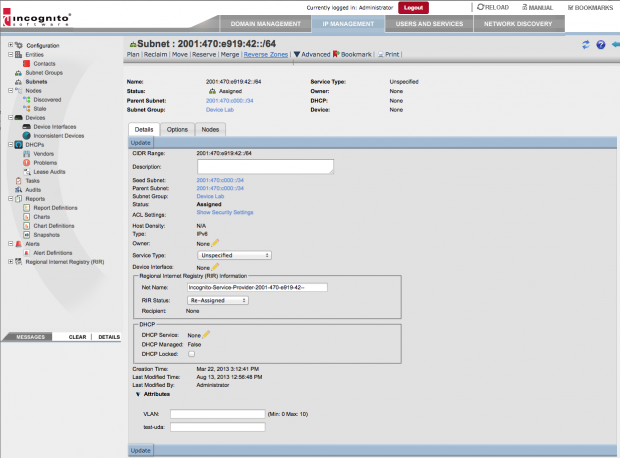
Task: Click Clear in the messages panel
Action: (78, 337)
